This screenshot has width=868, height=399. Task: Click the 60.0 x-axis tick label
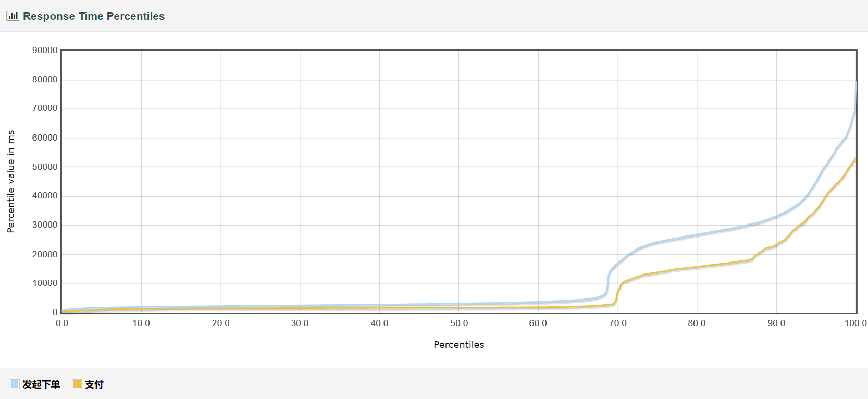[538, 323]
